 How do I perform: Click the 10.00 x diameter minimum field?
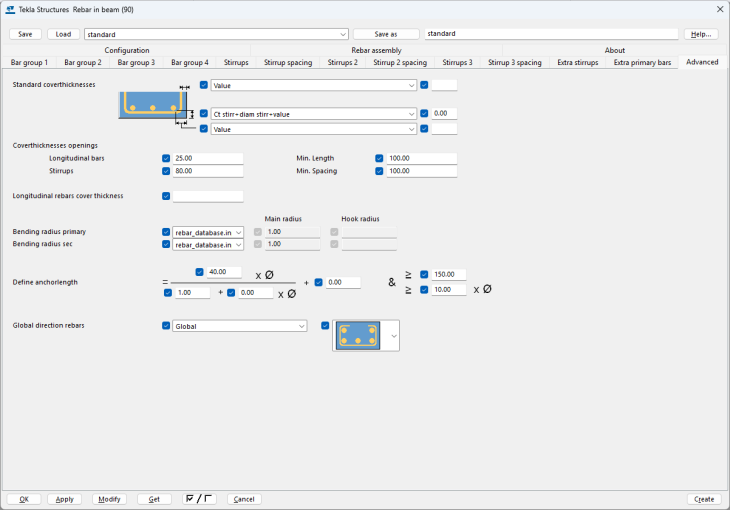[x=448, y=289]
